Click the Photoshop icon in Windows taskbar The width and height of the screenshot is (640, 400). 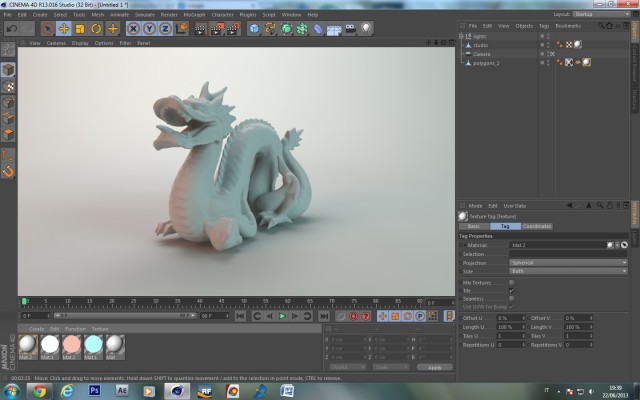(x=94, y=391)
